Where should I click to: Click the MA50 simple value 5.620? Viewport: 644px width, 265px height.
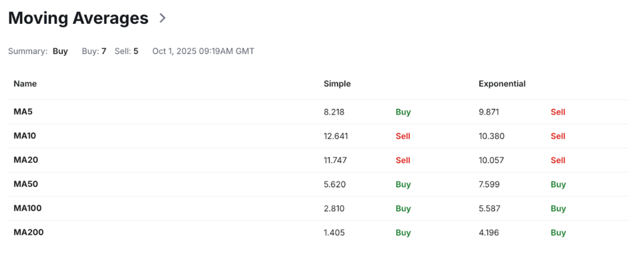[x=335, y=184]
